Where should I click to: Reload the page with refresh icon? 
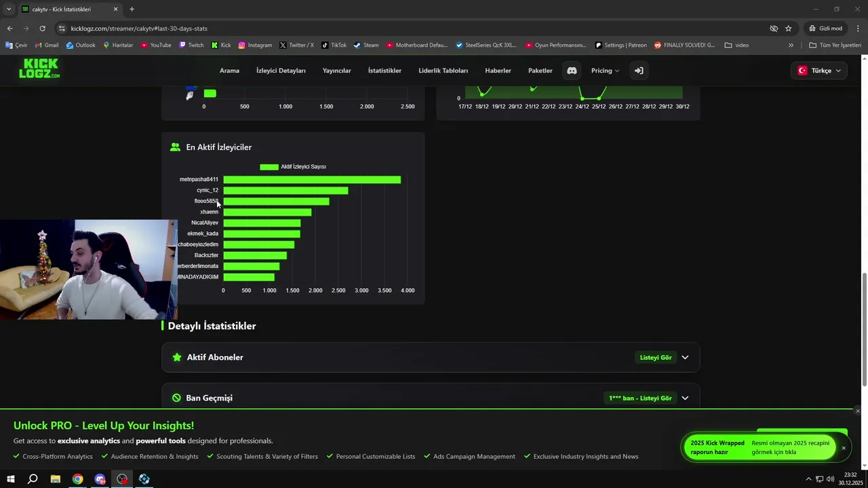click(42, 28)
